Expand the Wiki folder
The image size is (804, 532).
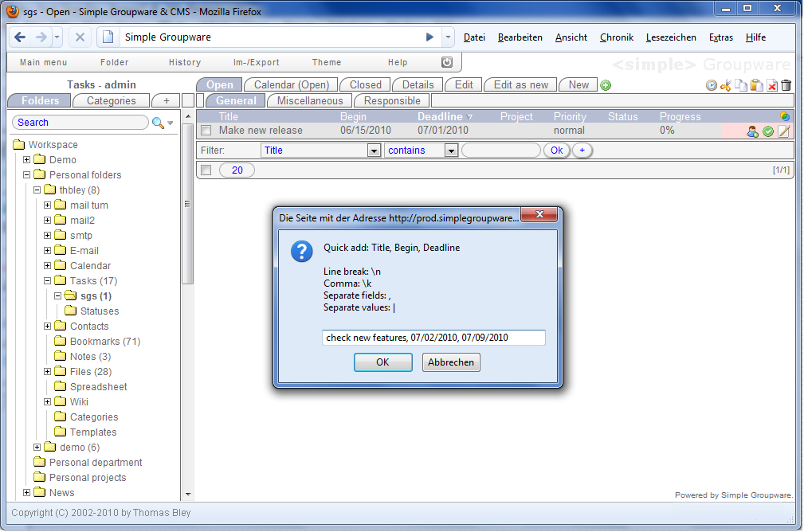47,402
